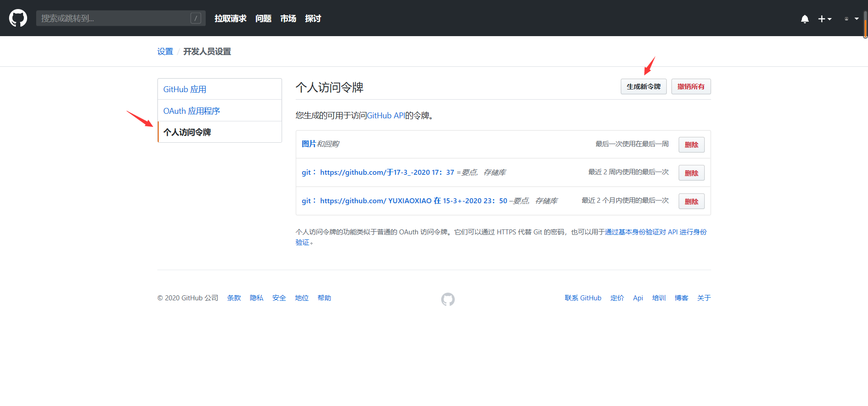The image size is (868, 406).
Task: Delete the token used within 2 周
Action: click(x=692, y=173)
